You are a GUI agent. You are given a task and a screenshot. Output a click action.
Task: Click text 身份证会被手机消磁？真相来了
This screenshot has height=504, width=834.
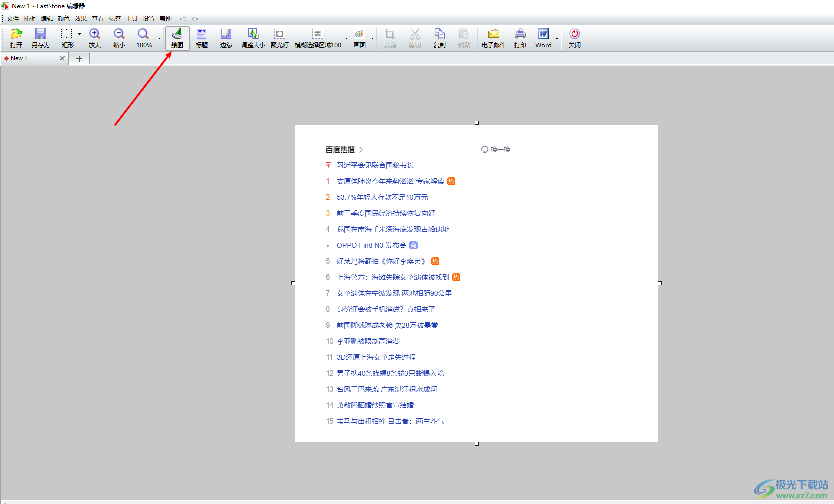385,309
